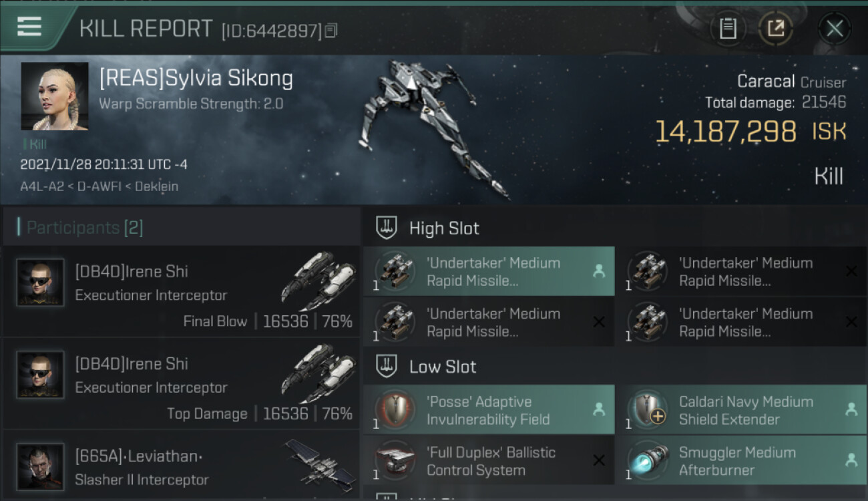
Task: Click the Deklein region link
Action: pos(156,186)
